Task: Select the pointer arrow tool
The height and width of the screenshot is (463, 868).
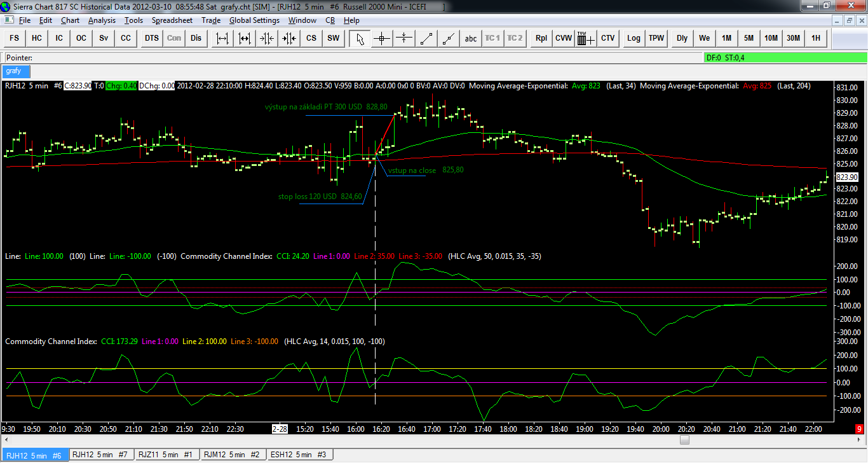Action: pos(360,38)
